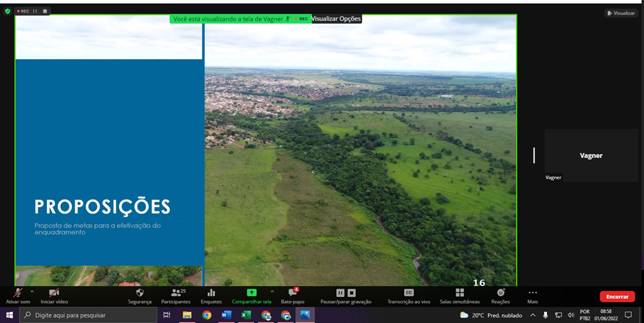Open Salas simultâneas breakout rooms
This screenshot has height=323, width=644.
pos(459,296)
